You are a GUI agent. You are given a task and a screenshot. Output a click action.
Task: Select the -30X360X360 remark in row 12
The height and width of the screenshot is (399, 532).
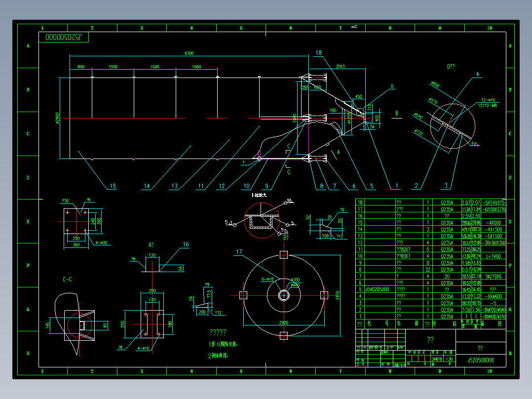click(494, 243)
